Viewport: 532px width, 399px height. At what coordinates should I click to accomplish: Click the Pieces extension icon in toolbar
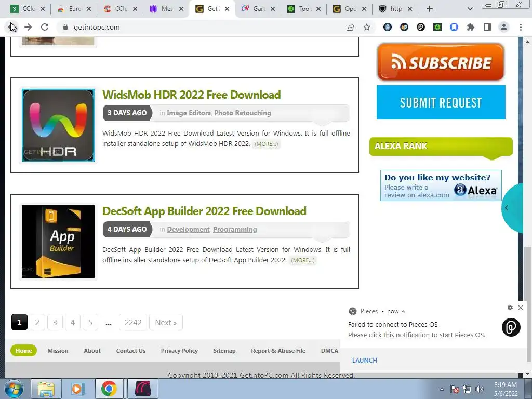421,27
